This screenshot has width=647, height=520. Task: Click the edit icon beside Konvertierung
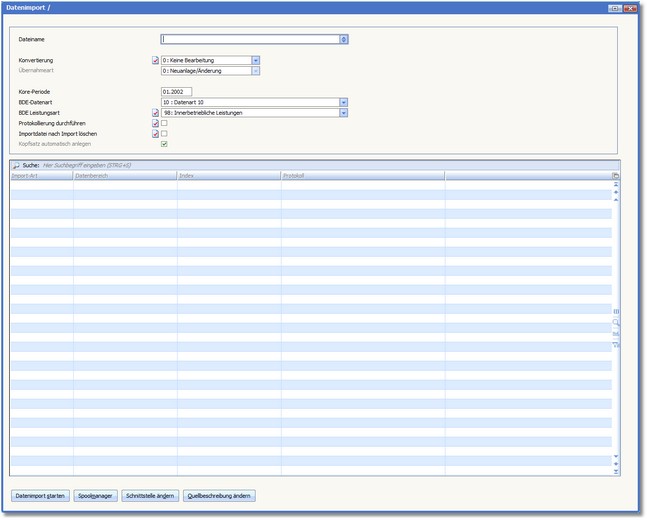(x=155, y=61)
